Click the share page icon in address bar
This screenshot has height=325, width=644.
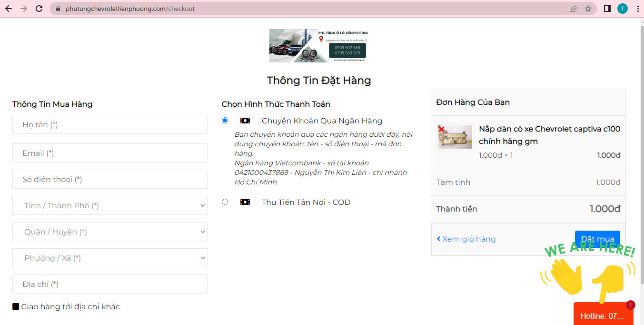[573, 9]
